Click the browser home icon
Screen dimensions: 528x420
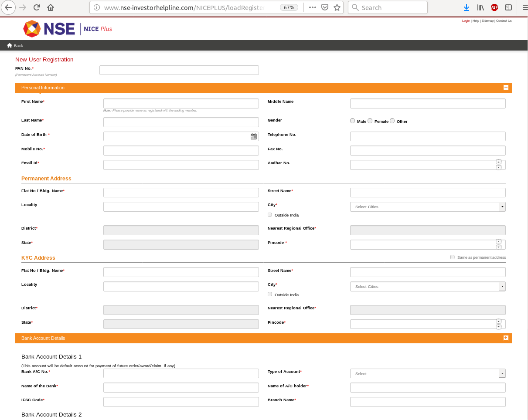(x=51, y=7)
